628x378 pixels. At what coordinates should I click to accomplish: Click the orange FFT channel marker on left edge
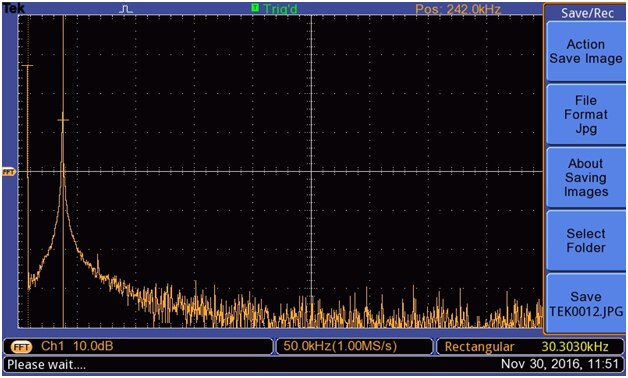pos(8,172)
